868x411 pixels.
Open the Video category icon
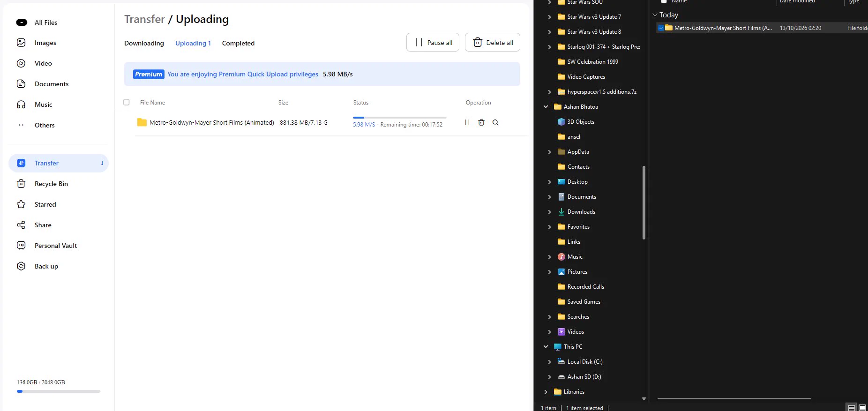tap(21, 63)
